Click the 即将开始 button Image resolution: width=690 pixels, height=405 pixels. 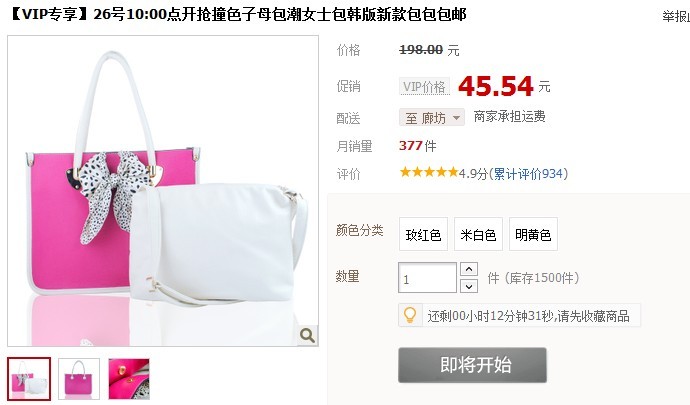pos(473,365)
